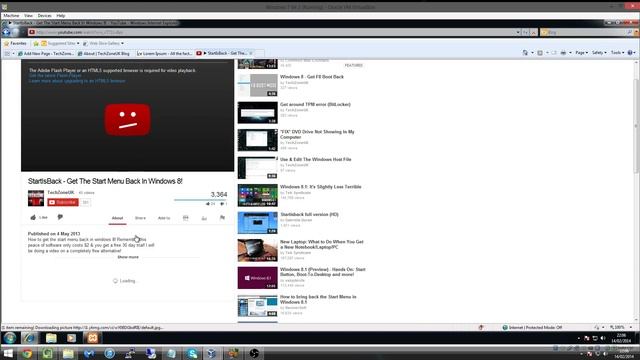Open Use & Edit The Windows Host File video
This screenshot has height=360, width=640.
pyautogui.click(x=316, y=160)
